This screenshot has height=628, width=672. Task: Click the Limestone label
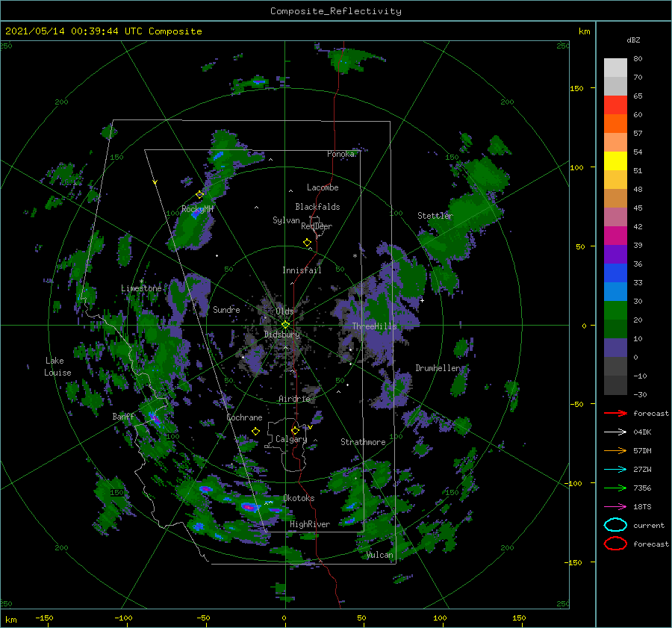tap(141, 288)
